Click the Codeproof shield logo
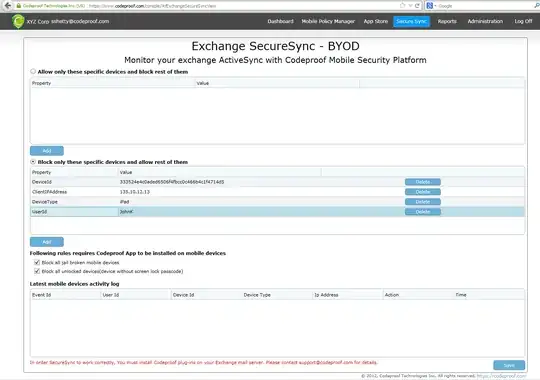 [x=18, y=21]
